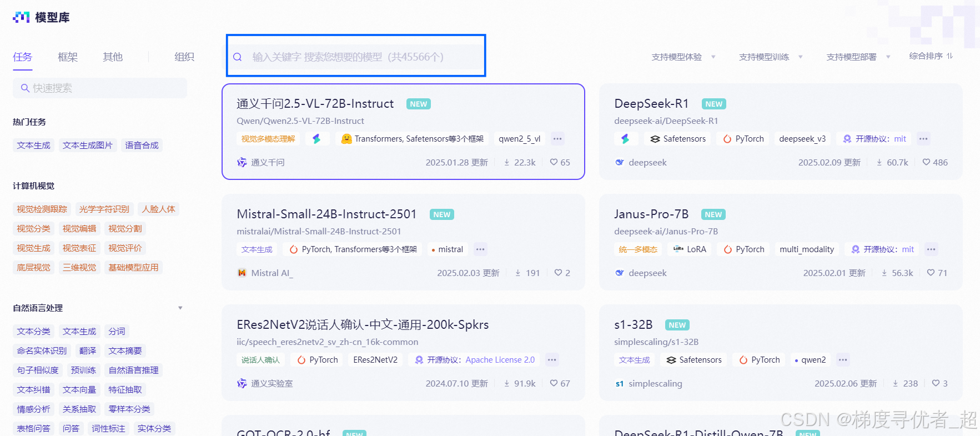Collapse the 自然语言处理 section arrow
The image size is (980, 436).
tap(180, 308)
